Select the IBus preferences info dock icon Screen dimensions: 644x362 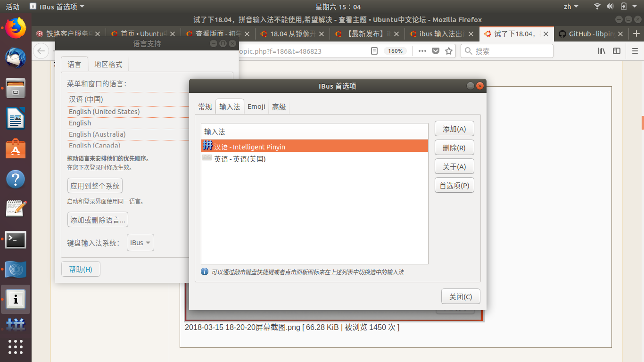[16, 299]
